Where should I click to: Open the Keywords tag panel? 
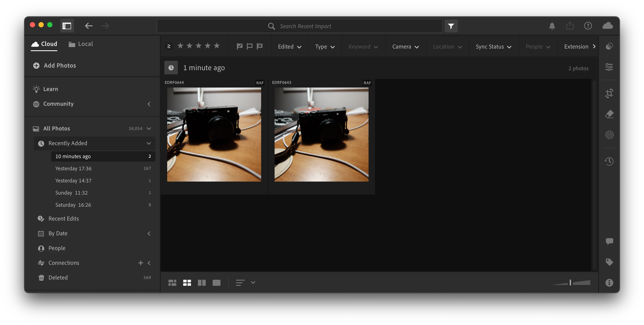609,262
